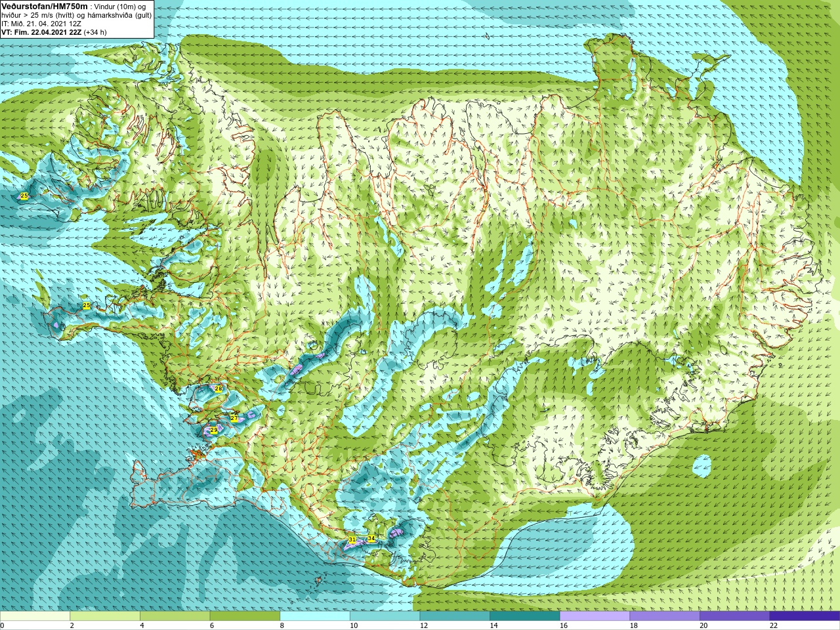Click the 10–12 m/s turquoise legend swatch
840x630 pixels.
385,616
